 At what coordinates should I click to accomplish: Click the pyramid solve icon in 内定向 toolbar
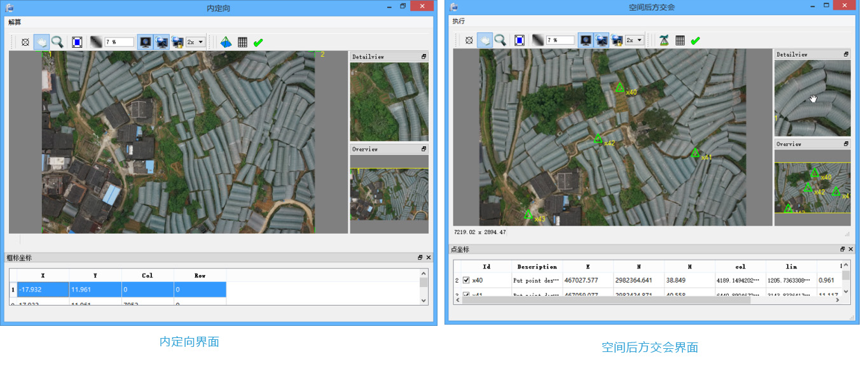pyautogui.click(x=226, y=42)
